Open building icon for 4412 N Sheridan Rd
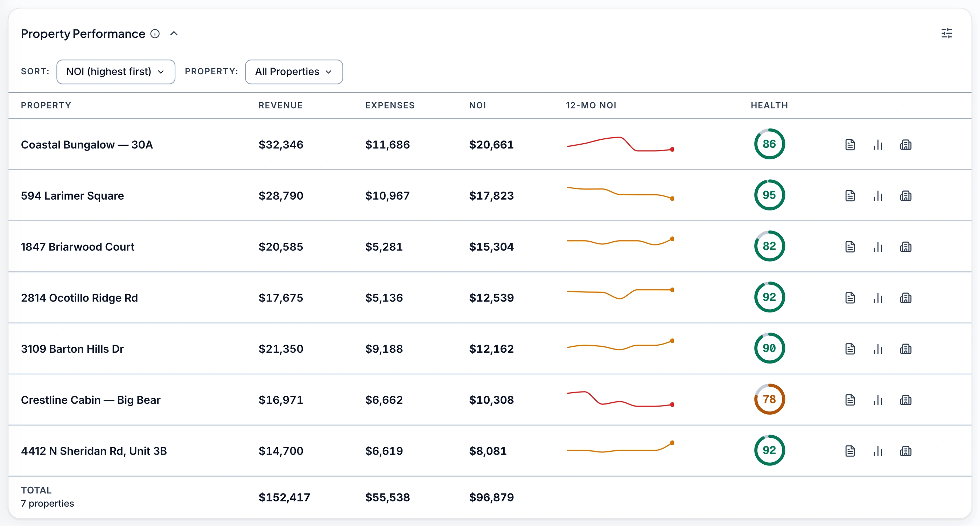 click(x=905, y=451)
